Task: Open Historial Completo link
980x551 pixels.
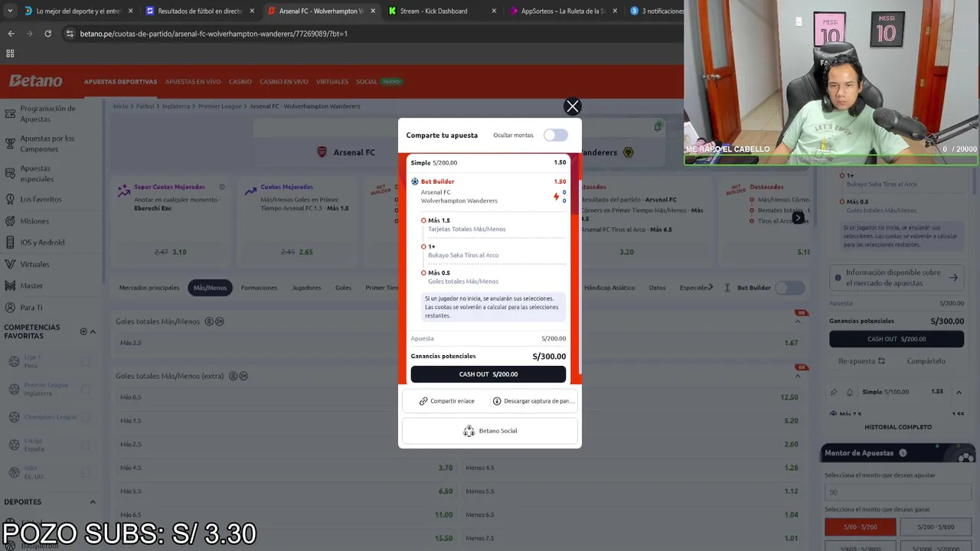Action: (x=898, y=427)
